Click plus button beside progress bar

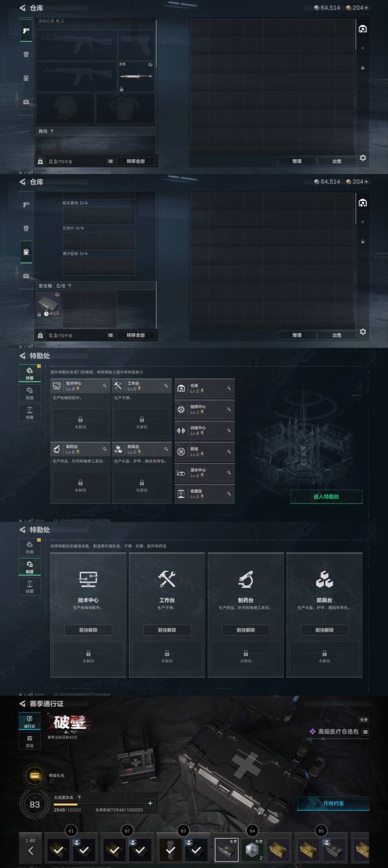[150, 803]
